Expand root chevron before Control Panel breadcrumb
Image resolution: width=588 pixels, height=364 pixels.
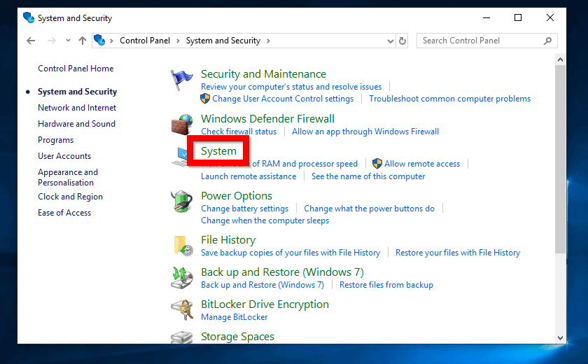(111, 41)
